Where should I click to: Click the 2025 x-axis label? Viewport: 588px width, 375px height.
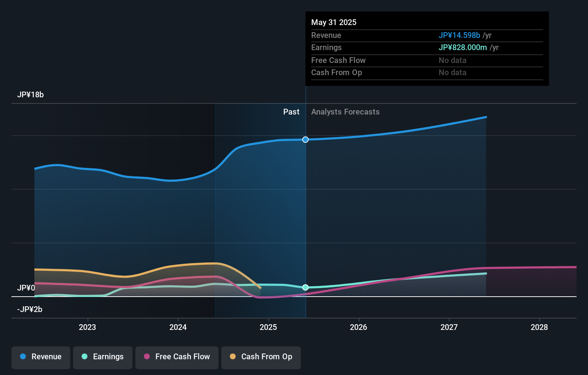(x=268, y=327)
